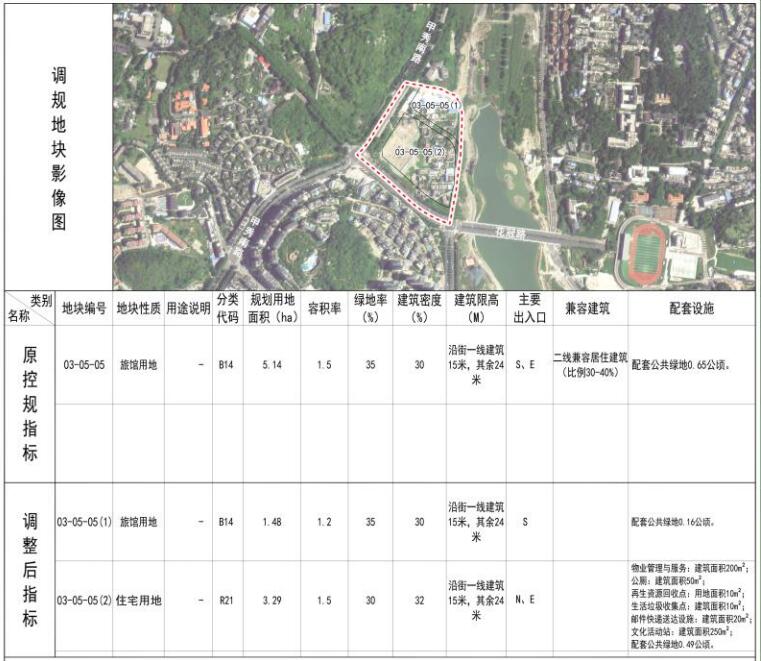Click classification code 'R21'
761x661 pixels.
click(226, 600)
